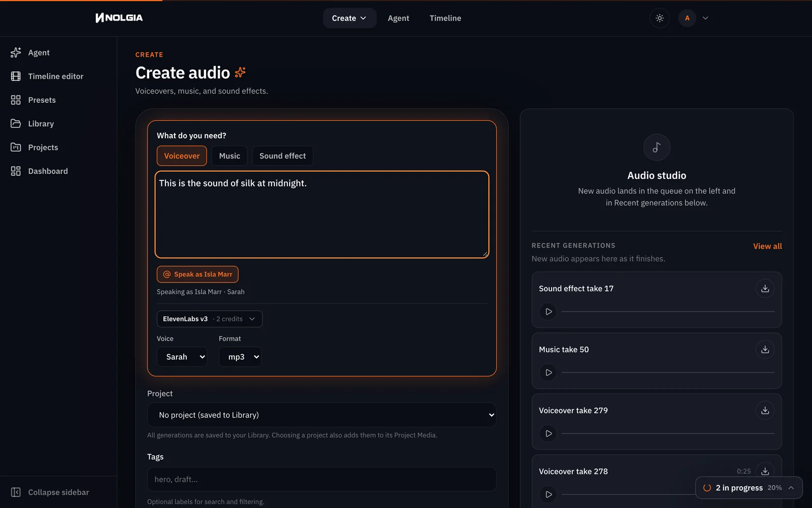
Task: Play Voiceover take 278
Action: 549,494
